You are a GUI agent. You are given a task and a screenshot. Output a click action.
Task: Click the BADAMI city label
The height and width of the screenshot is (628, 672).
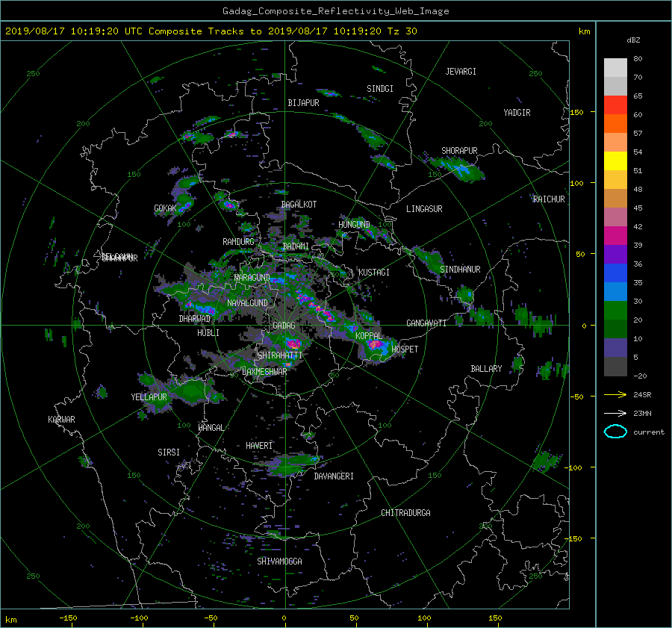(x=296, y=246)
